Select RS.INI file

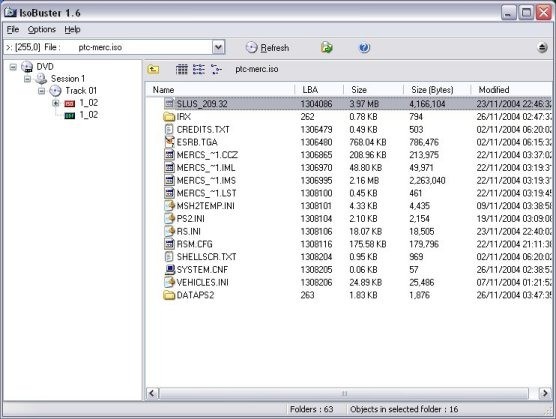(x=189, y=231)
